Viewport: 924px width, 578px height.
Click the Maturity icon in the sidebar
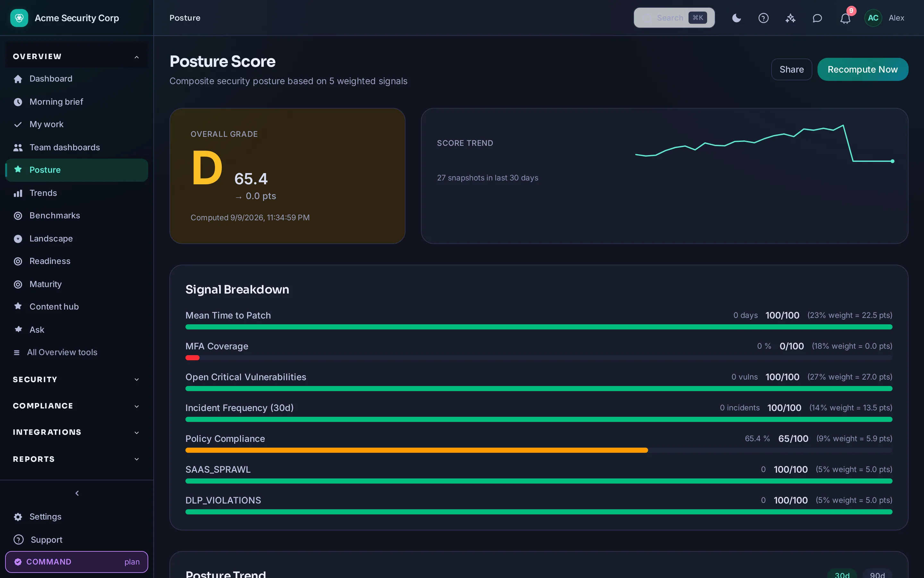coord(18,284)
